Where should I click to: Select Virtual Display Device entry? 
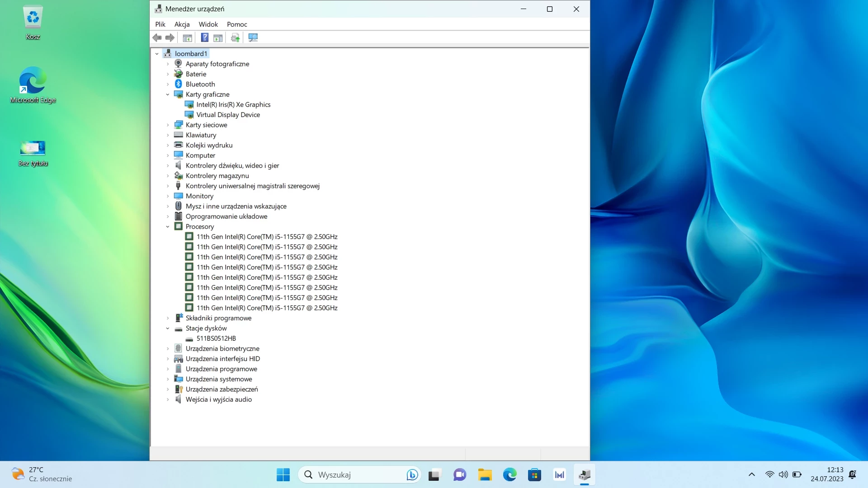click(x=228, y=115)
